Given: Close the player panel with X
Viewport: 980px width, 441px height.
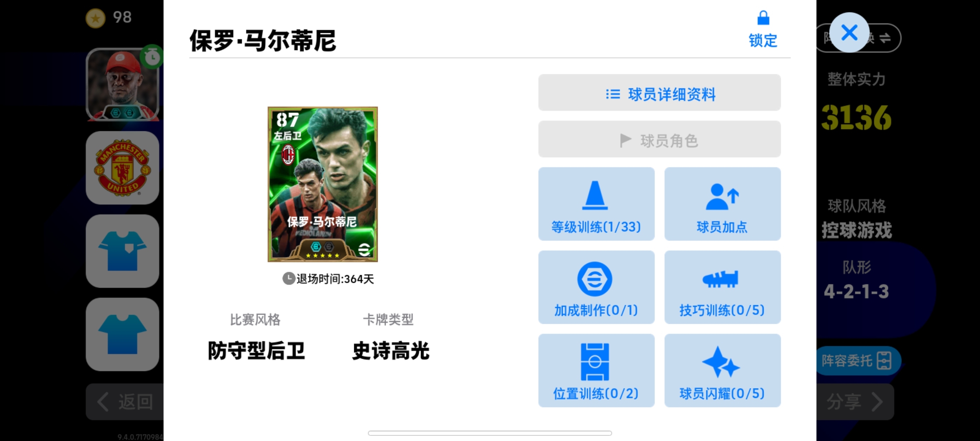Looking at the screenshot, I should [849, 32].
